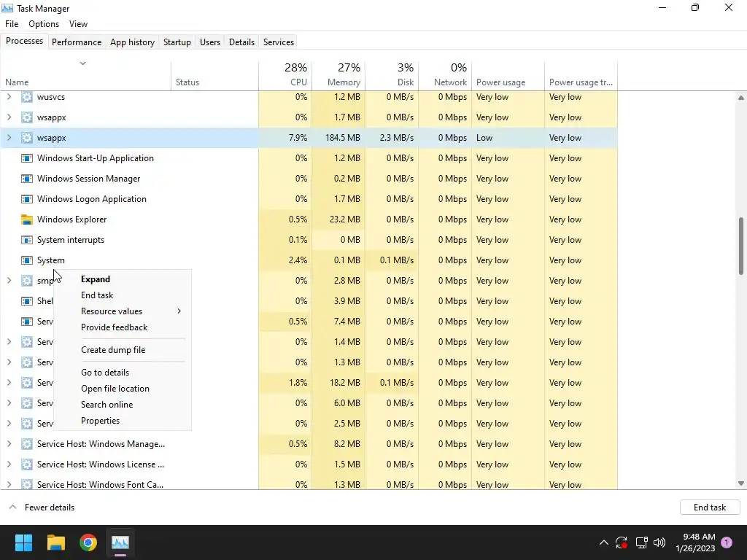
Task: Switch to the App history tab
Action: 133,42
